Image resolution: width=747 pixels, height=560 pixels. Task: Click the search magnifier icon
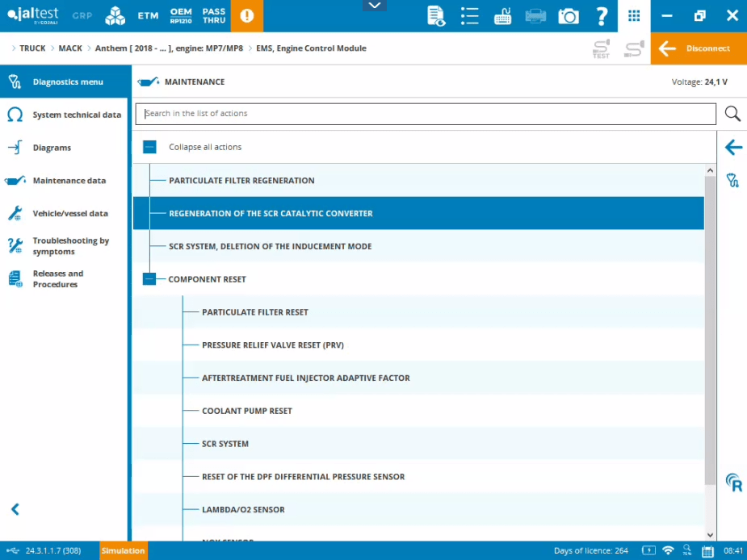tap(732, 114)
